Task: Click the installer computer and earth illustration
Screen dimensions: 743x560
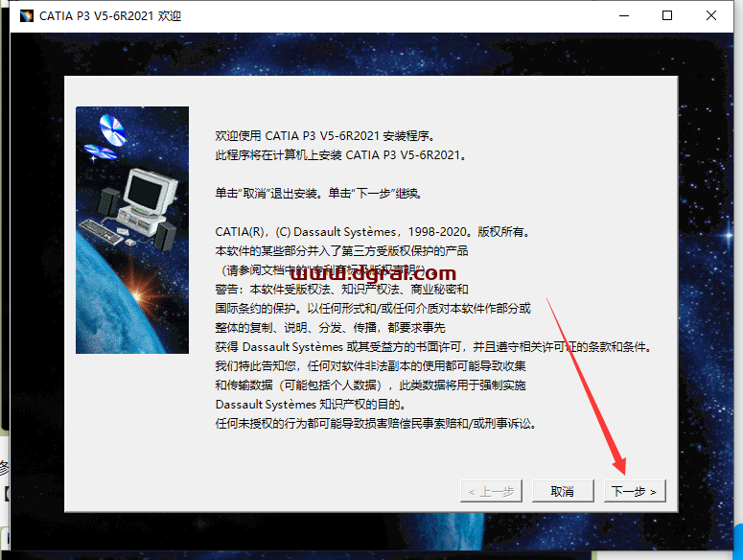Action: [x=132, y=230]
